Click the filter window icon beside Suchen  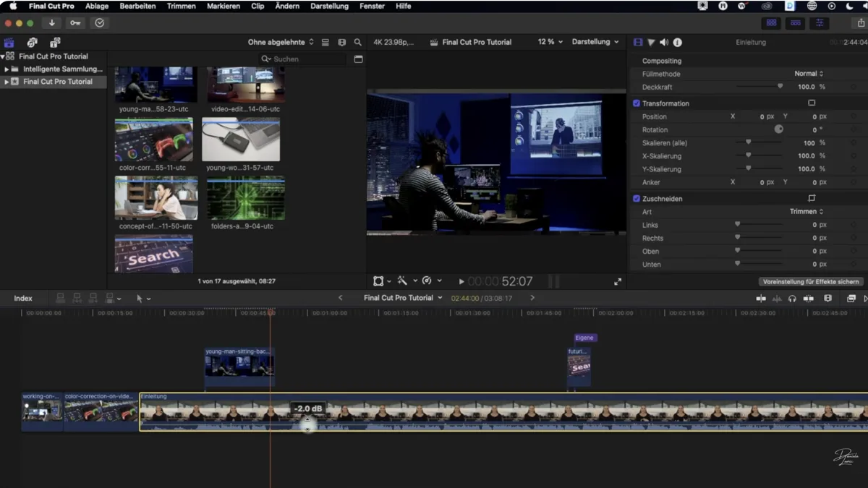point(358,59)
